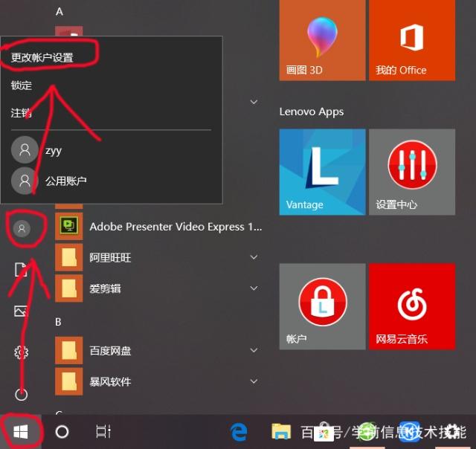The image size is (476, 449).
Task: Click the 阿里旺旺 folder icon
Action: coord(69,257)
